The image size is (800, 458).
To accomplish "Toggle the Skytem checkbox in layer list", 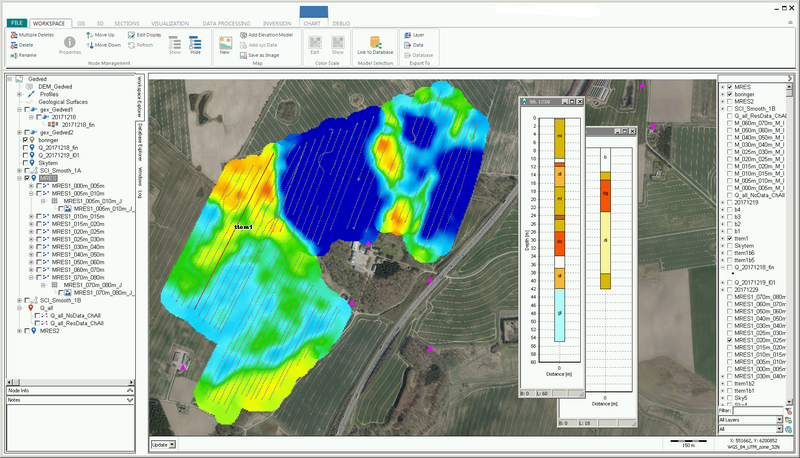I will coord(729,245).
